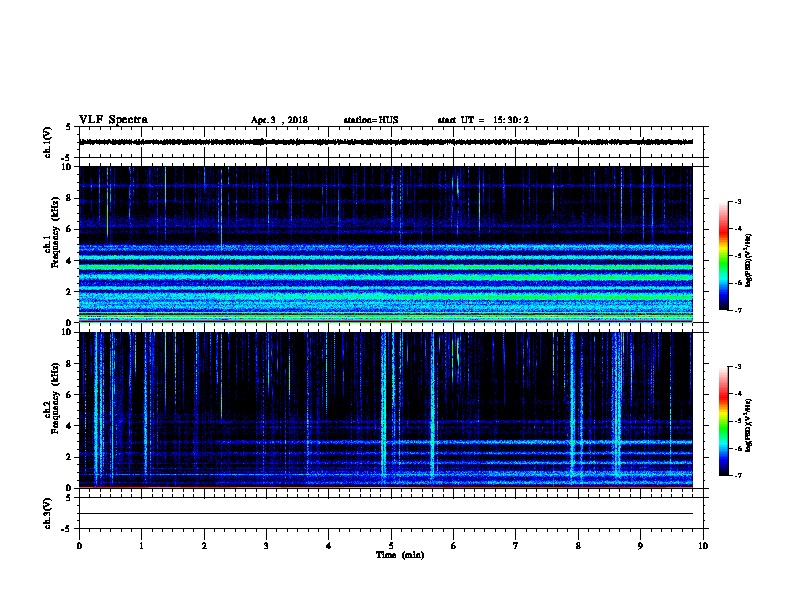
Task: Click the 4 kHz tick on ch.1 frequency axis
Action: point(70,261)
